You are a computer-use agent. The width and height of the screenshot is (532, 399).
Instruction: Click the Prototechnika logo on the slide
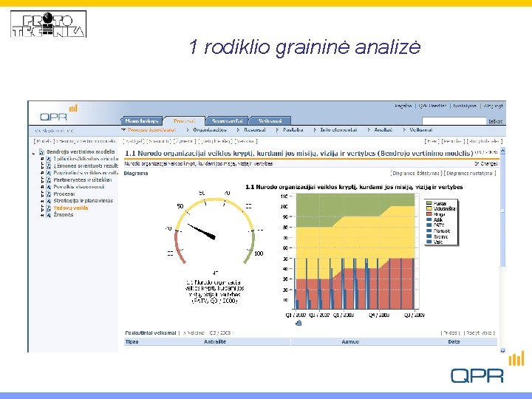click(x=48, y=24)
